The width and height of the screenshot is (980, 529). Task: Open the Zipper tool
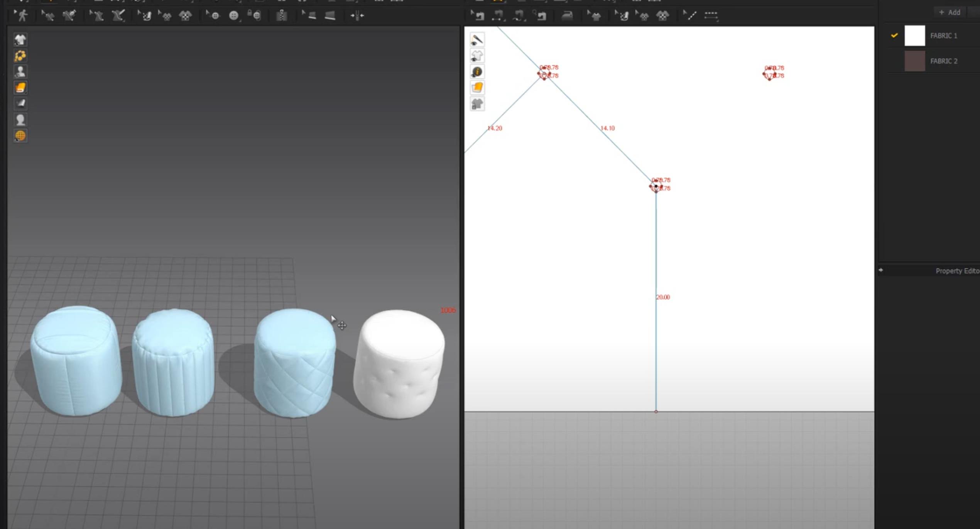click(282, 15)
